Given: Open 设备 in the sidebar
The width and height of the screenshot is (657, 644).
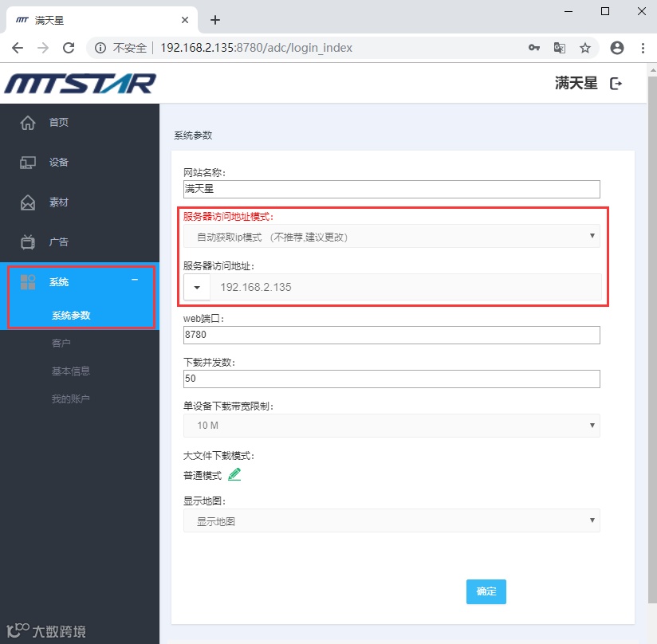Looking at the screenshot, I should click(x=59, y=163).
